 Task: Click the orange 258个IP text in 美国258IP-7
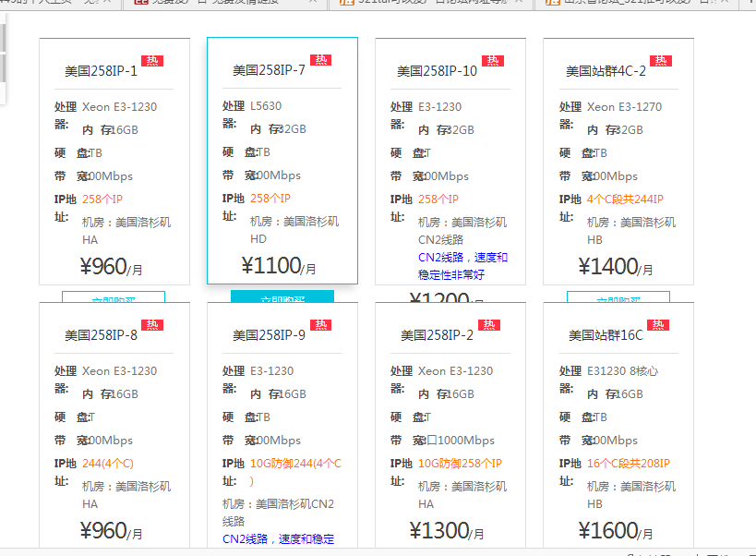pos(270,199)
